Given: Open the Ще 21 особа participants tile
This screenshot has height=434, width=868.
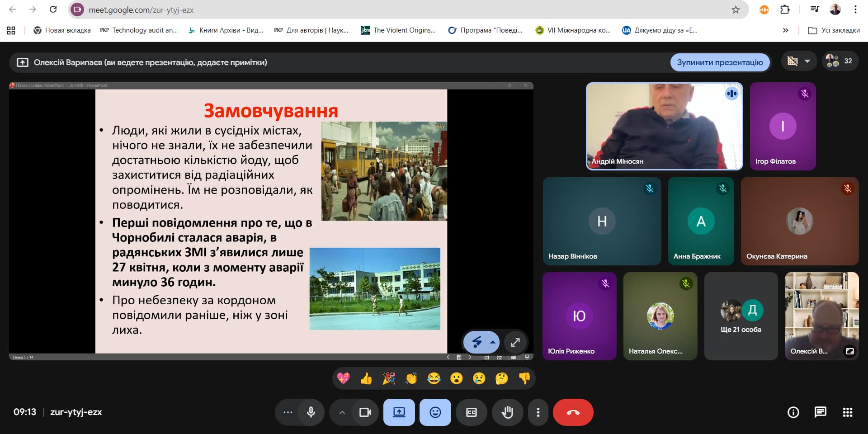Looking at the screenshot, I should 741,316.
